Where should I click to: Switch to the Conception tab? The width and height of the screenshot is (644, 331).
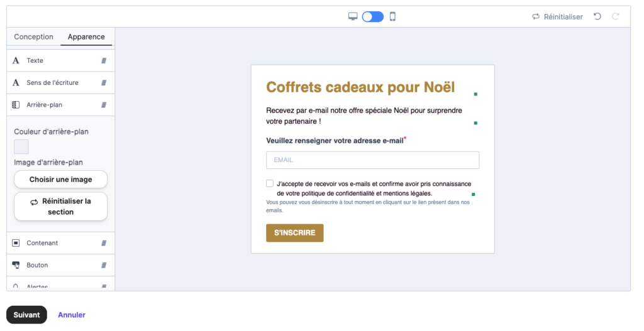click(34, 37)
